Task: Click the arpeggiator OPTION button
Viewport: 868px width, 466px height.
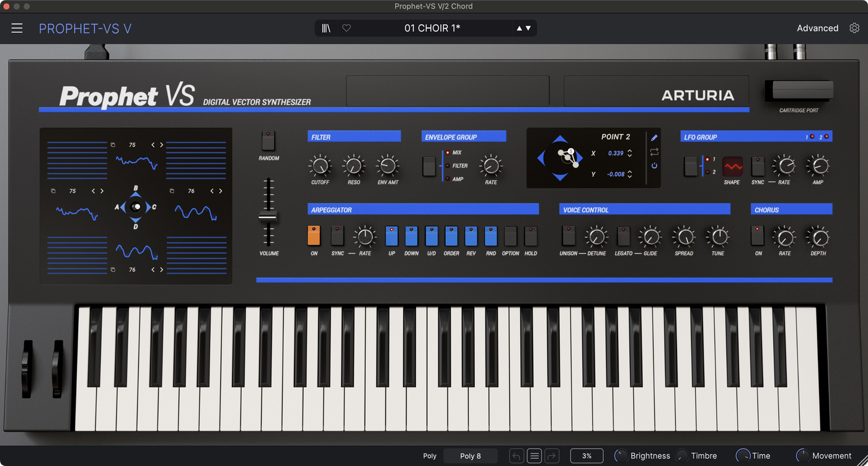Action: (x=511, y=236)
